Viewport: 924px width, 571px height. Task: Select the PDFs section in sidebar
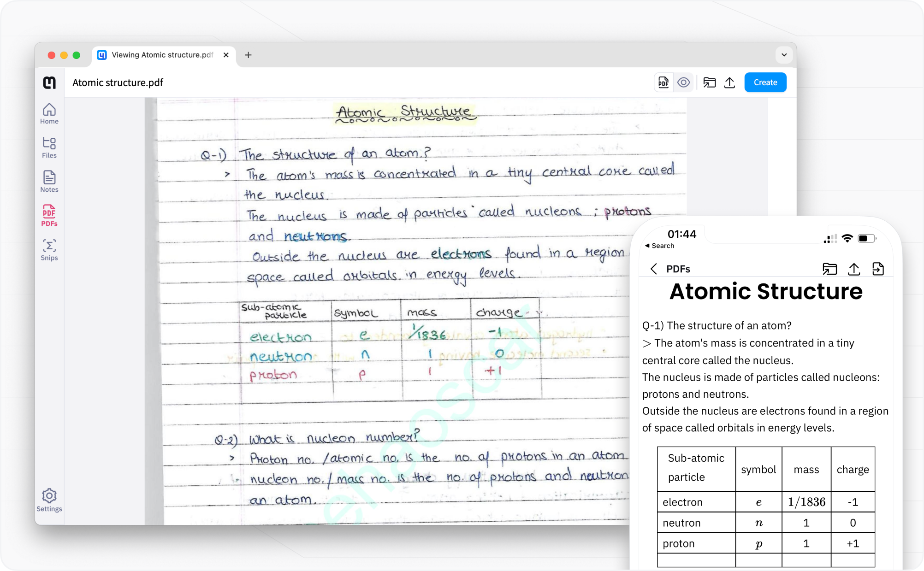49,216
